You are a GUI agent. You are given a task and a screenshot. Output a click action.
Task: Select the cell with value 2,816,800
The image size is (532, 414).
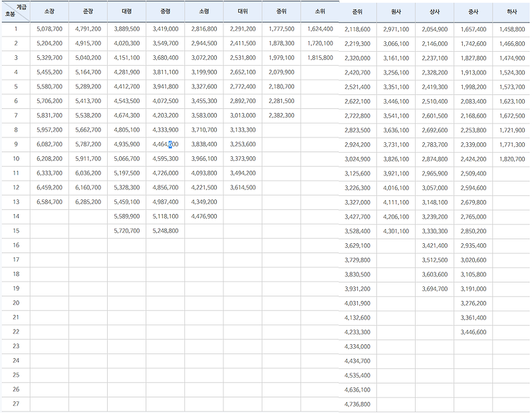click(204, 29)
